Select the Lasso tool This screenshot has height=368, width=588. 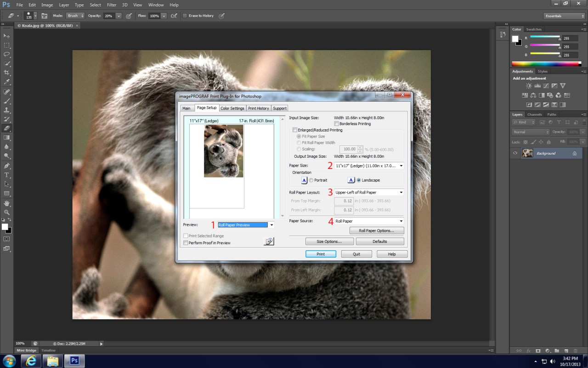click(x=7, y=54)
